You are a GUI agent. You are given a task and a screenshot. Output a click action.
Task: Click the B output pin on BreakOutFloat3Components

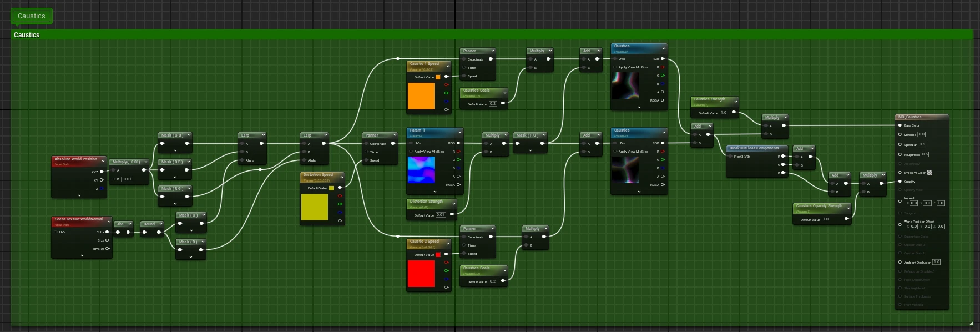[x=782, y=173]
